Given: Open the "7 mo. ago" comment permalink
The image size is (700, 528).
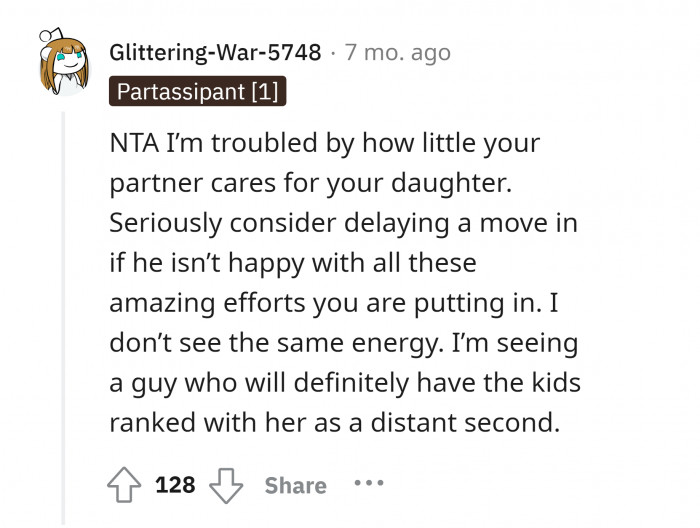Looking at the screenshot, I should tap(397, 52).
